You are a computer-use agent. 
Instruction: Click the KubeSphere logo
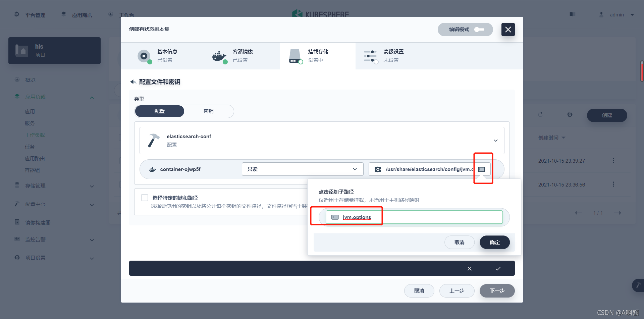click(320, 14)
